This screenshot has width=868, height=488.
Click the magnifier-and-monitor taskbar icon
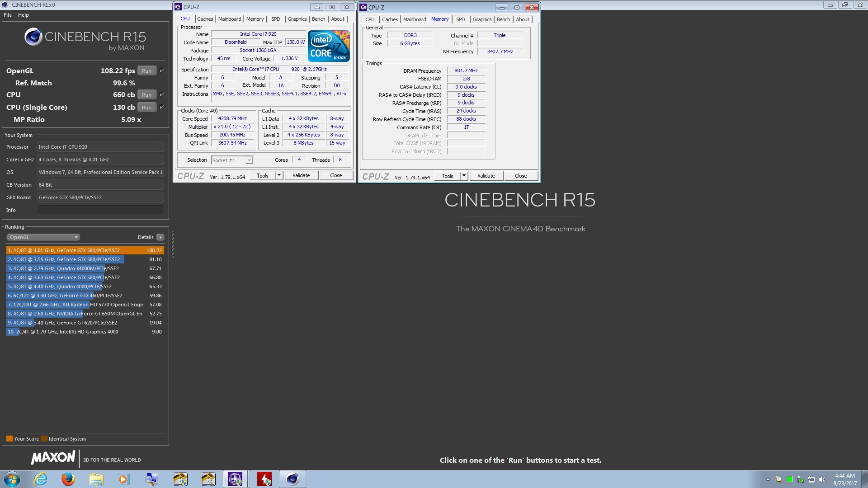tap(151, 479)
